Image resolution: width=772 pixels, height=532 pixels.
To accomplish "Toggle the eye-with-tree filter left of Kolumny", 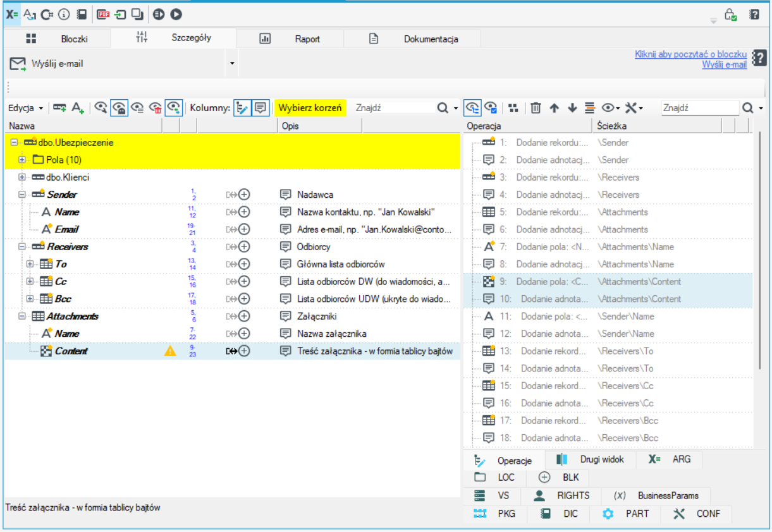I will [174, 108].
